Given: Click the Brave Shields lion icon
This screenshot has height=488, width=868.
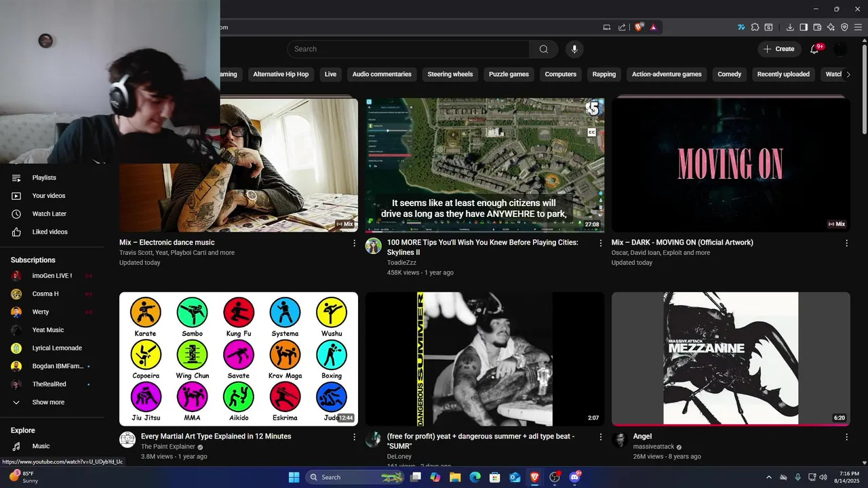Looking at the screenshot, I should (x=638, y=27).
